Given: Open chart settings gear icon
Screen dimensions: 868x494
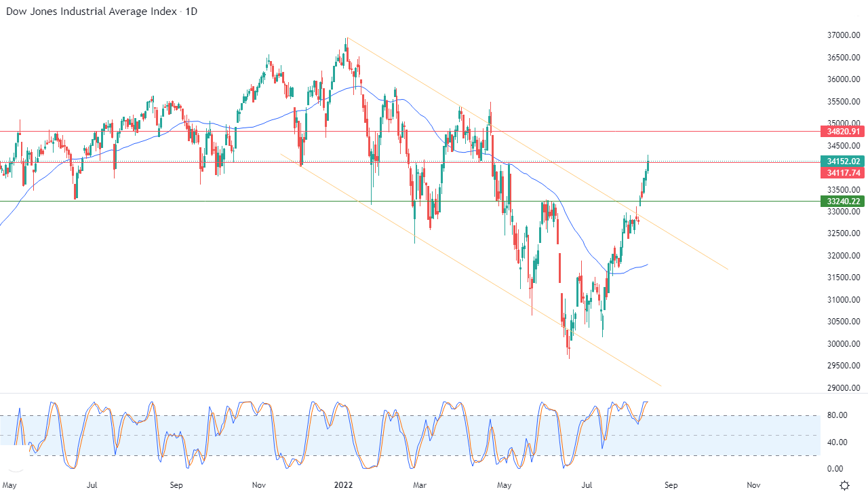Looking at the screenshot, I should pyautogui.click(x=844, y=485).
